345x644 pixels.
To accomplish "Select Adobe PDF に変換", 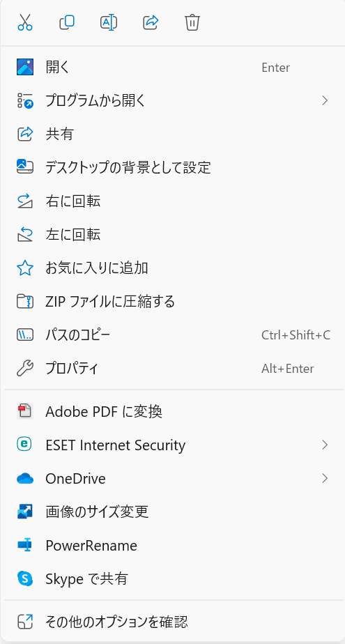I will (173, 411).
